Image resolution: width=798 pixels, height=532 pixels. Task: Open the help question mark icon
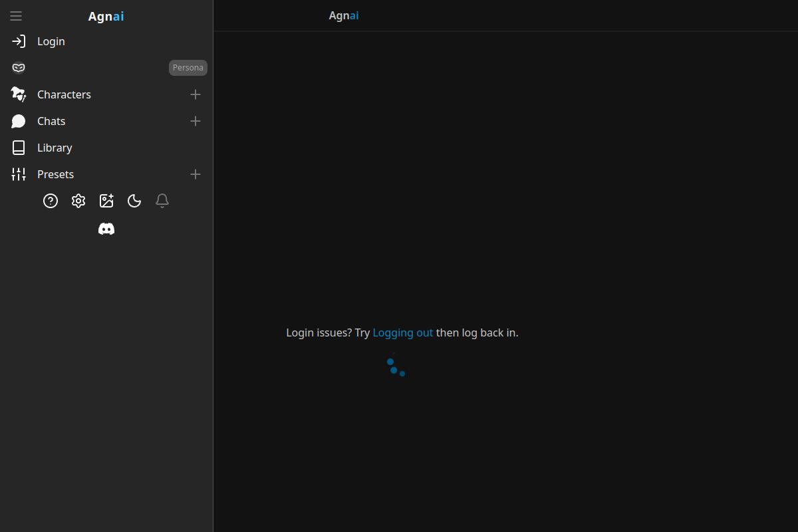pos(51,201)
